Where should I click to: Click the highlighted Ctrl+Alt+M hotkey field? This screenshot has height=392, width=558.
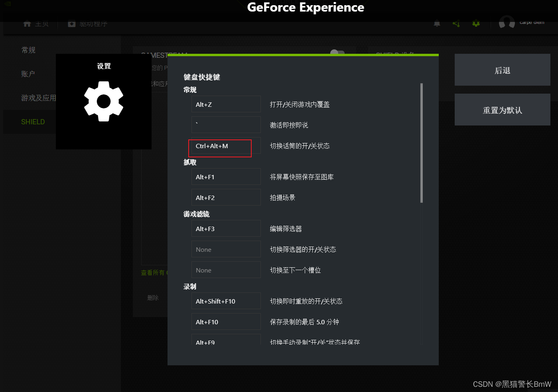point(220,148)
